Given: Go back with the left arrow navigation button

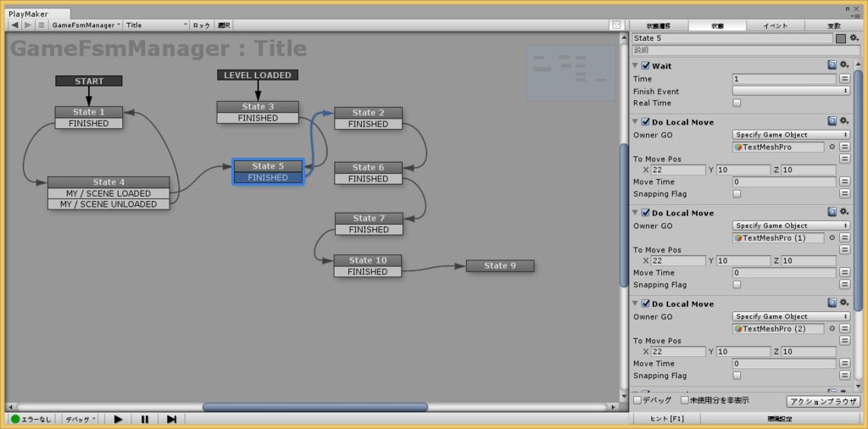Looking at the screenshot, I should click(x=14, y=25).
